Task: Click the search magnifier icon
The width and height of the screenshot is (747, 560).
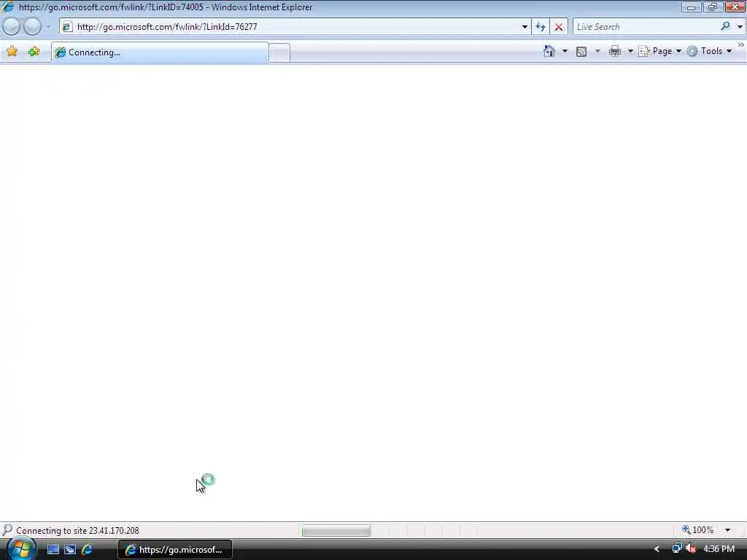Action: 726,26
